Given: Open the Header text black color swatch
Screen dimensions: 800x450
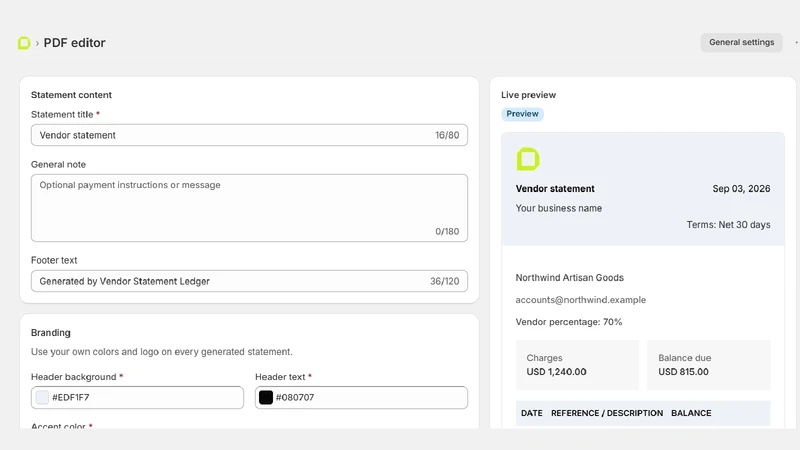Looking at the screenshot, I should [266, 397].
